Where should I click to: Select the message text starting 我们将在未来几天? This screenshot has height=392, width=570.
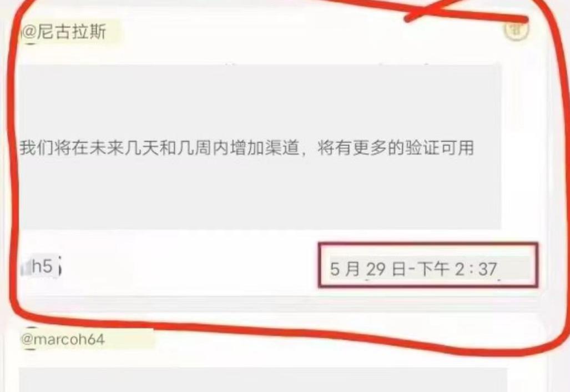coord(247,148)
